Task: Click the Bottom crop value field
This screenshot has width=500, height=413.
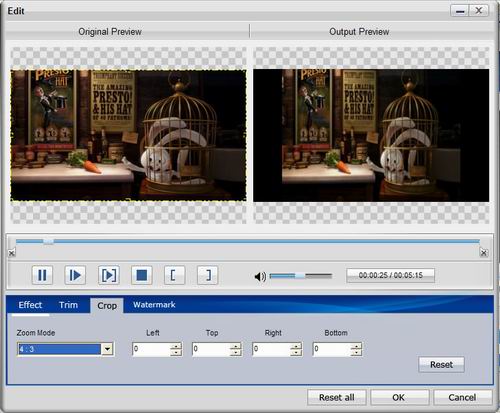Action: pos(332,349)
